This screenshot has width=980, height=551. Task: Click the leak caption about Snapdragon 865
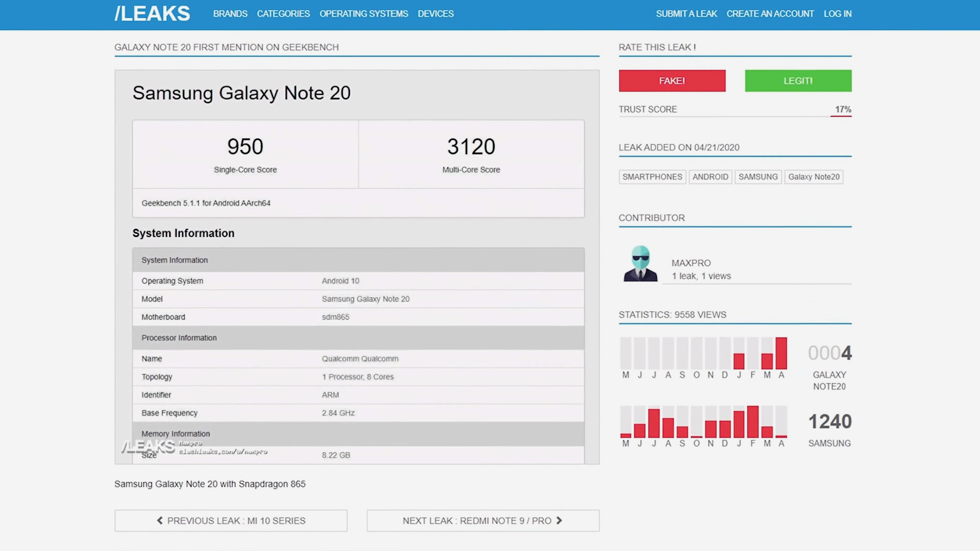click(210, 484)
